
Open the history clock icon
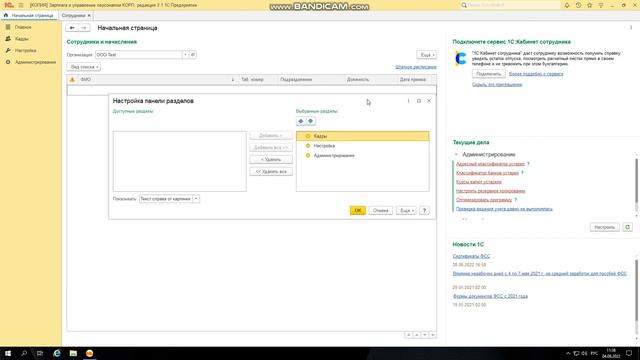point(578,5)
